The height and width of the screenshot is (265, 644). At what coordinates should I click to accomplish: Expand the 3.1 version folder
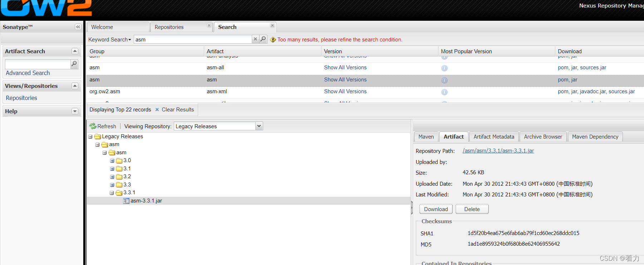click(x=112, y=169)
